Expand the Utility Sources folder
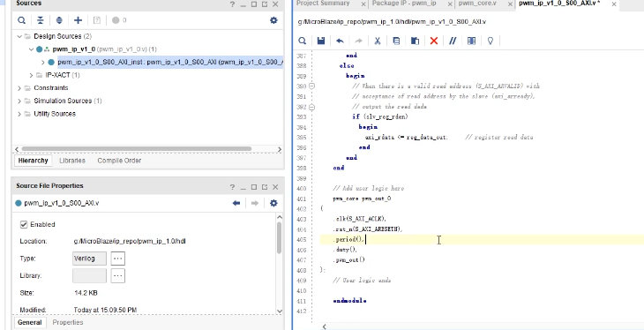The width and height of the screenshot is (644, 330). click(19, 114)
